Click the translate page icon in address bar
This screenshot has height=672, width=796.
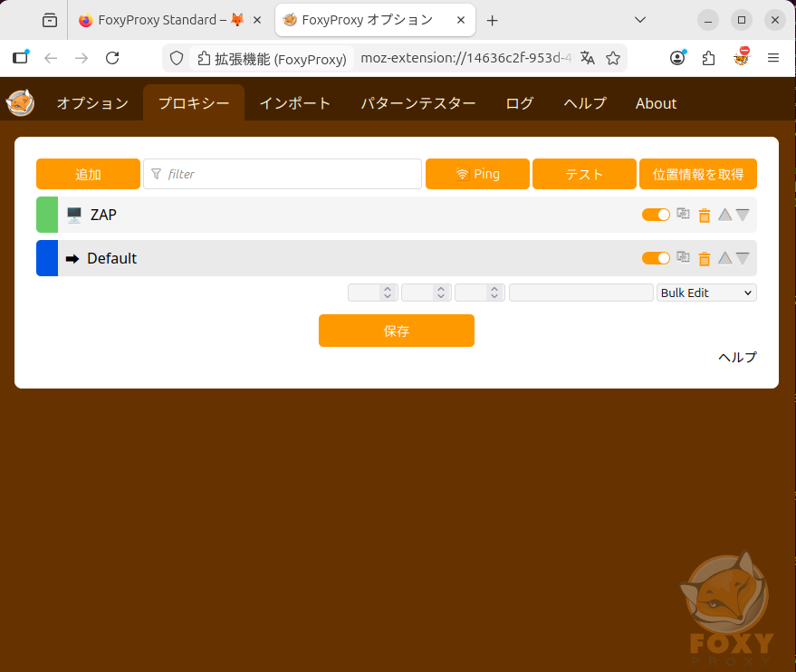tap(588, 58)
